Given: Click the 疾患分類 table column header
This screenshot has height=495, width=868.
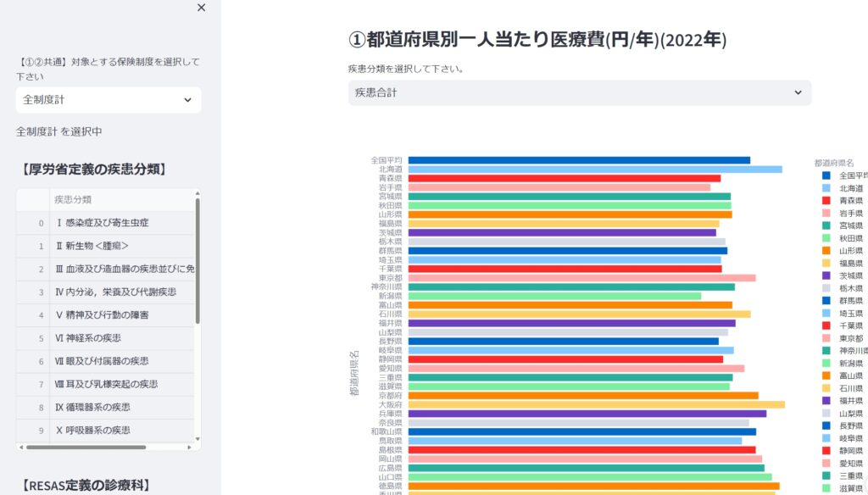Looking at the screenshot, I should click(x=121, y=200).
